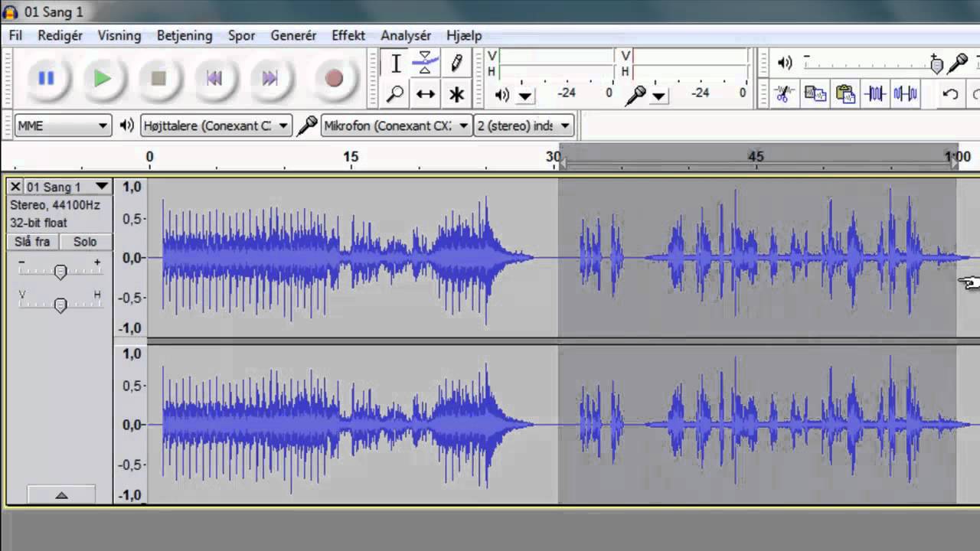Click the 45 second mark on the timeline
The width and height of the screenshot is (980, 551).
(755, 156)
